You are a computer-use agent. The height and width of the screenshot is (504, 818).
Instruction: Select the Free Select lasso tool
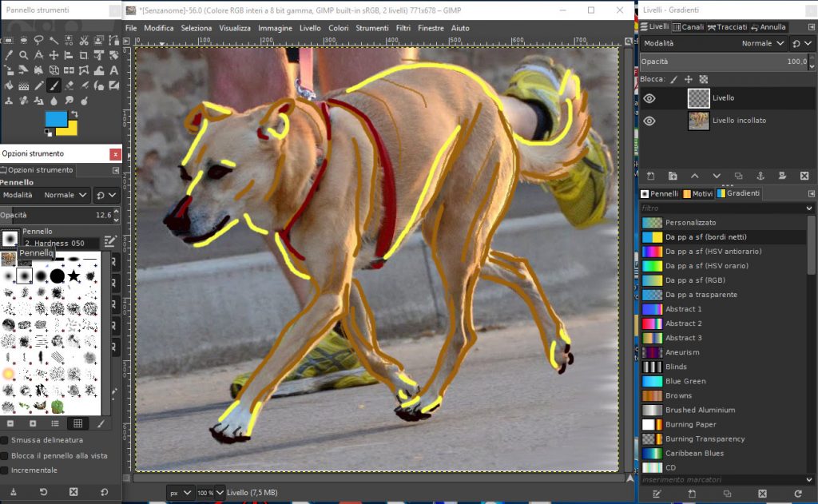click(x=38, y=40)
